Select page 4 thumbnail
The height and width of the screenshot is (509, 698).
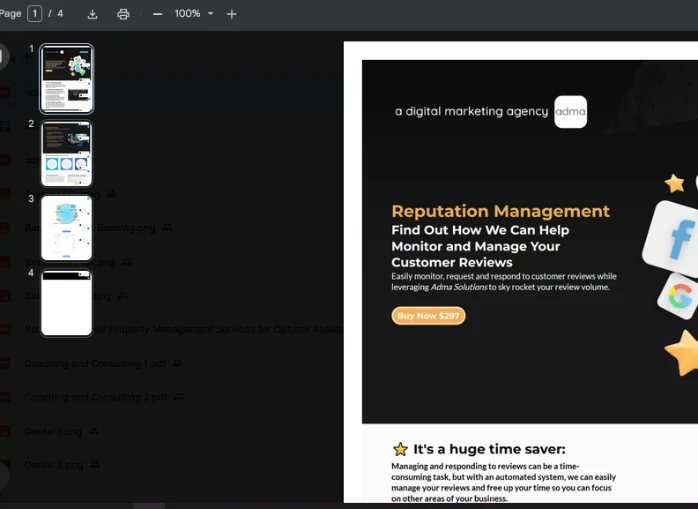66,302
